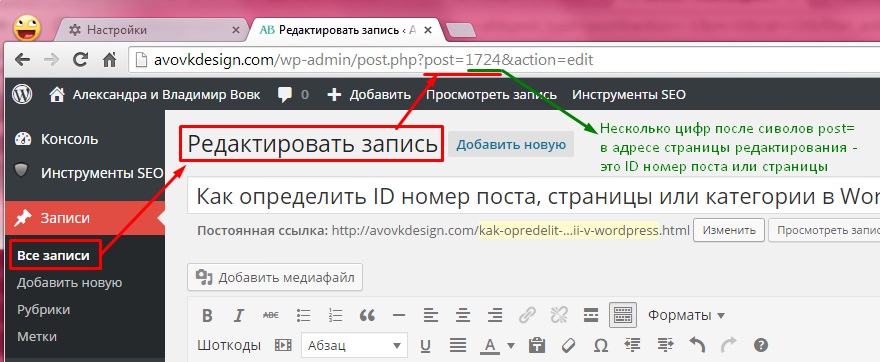Click the remove link icon
Screen dimensions: 880x362
(559, 315)
